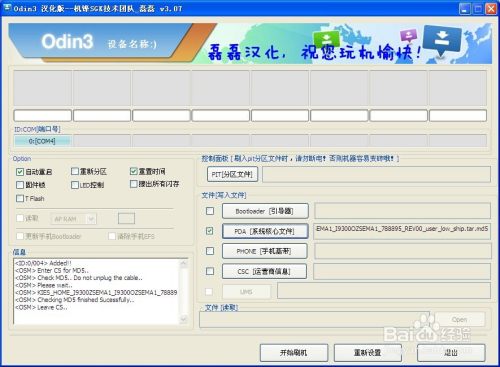Image resolution: width=500 pixels, height=367 pixels.
Task: Click the message log scrollbar down arrow
Action: pos(184,319)
